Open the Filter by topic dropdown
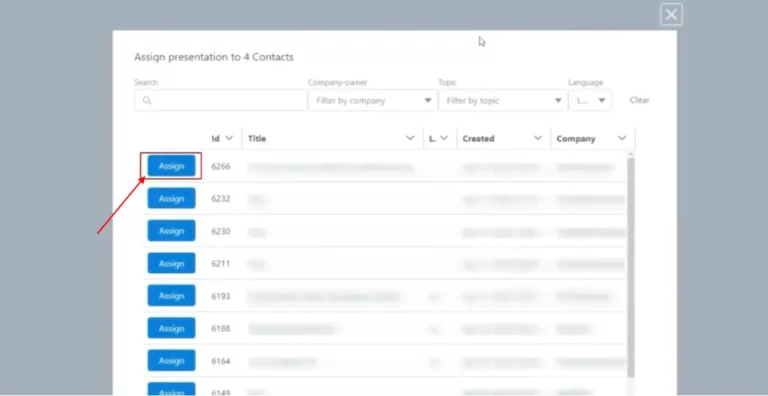 [503, 100]
